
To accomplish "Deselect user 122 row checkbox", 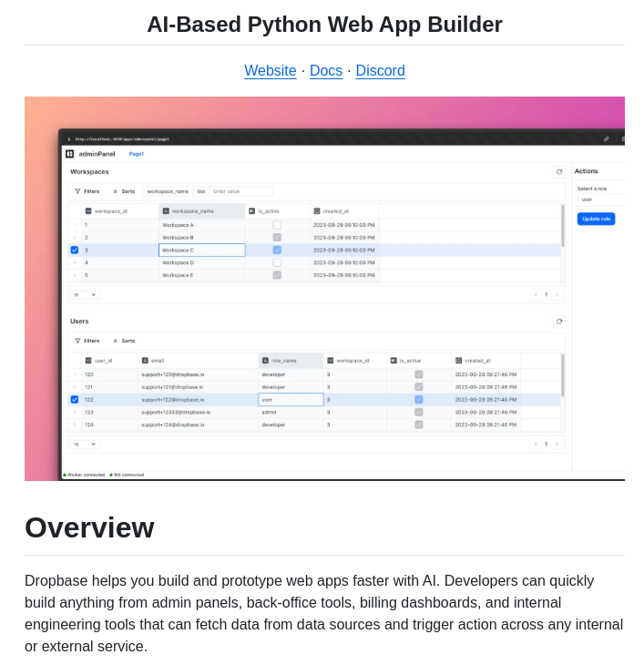I will click(x=75, y=399).
